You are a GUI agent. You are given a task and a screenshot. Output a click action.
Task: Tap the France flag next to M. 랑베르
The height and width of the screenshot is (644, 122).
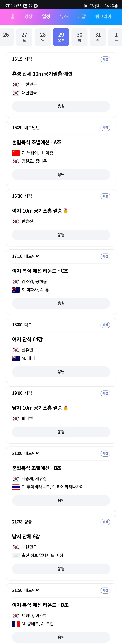pyautogui.click(x=16, y=624)
